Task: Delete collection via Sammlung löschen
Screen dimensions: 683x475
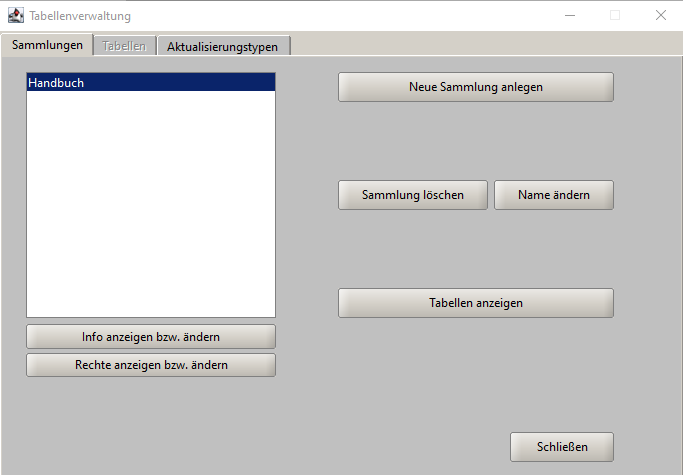Action: (x=413, y=195)
